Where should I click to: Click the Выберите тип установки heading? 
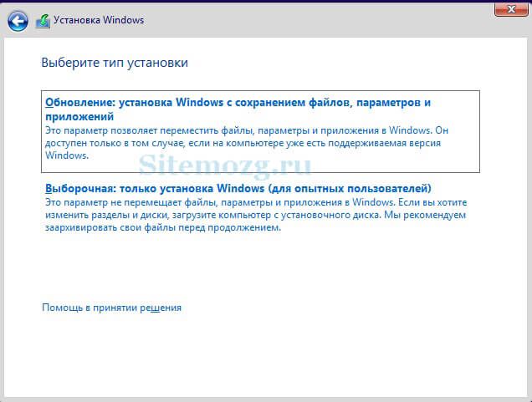(115, 63)
